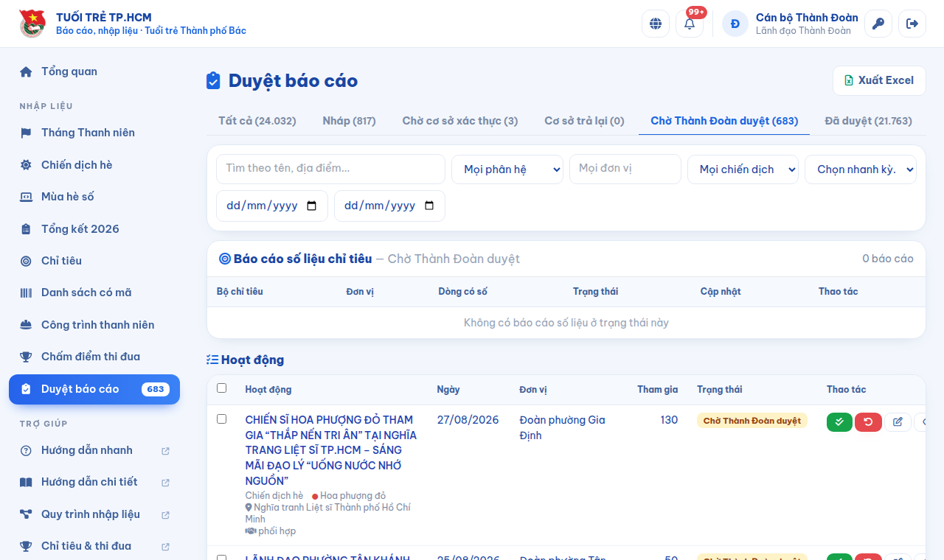Click the target icon for Chỉ tiêu
Screen dimensions: 944x560
pyautogui.click(x=26, y=261)
